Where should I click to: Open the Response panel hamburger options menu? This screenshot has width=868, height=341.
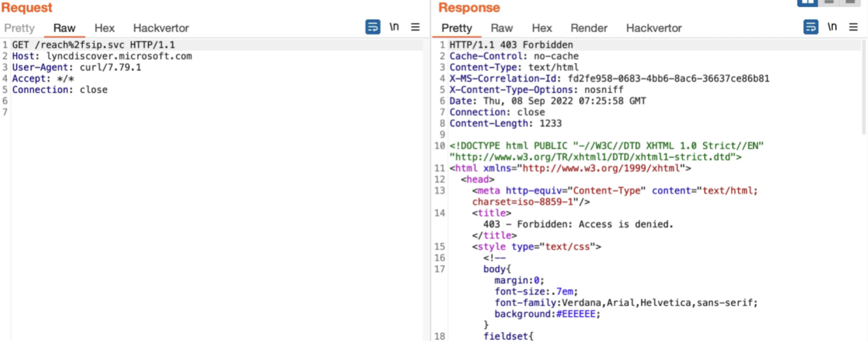click(x=853, y=27)
